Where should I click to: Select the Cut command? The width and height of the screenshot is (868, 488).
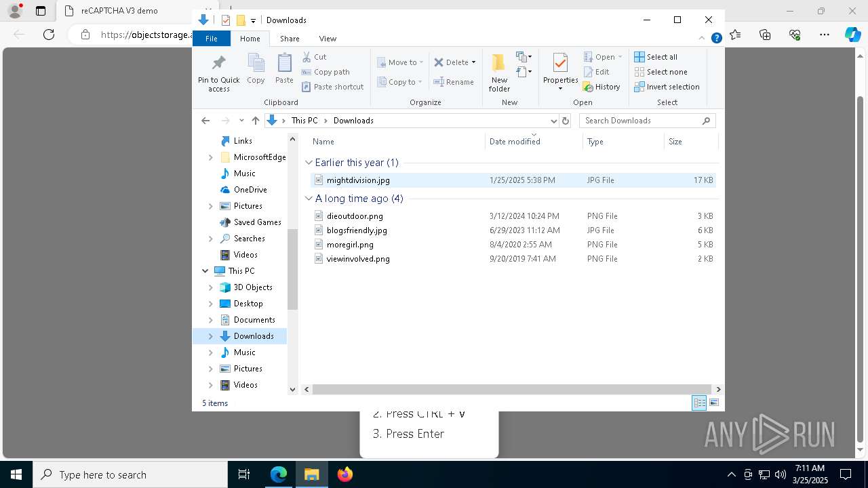[314, 57]
